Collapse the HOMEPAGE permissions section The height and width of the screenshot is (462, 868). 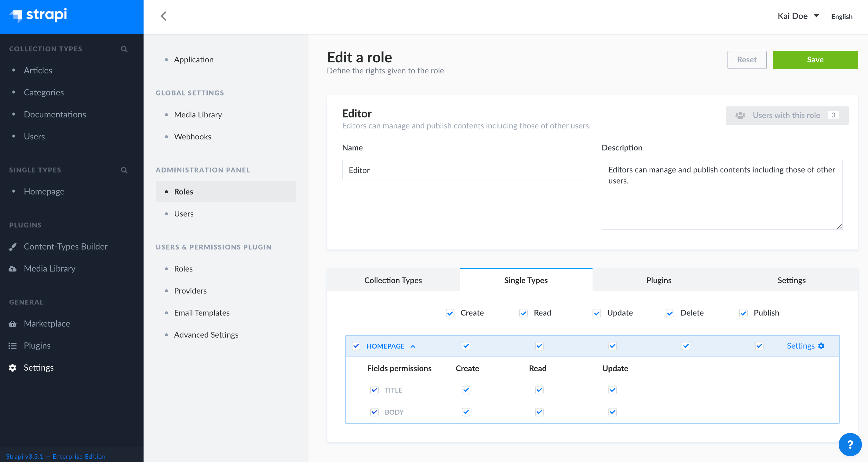[413, 346]
